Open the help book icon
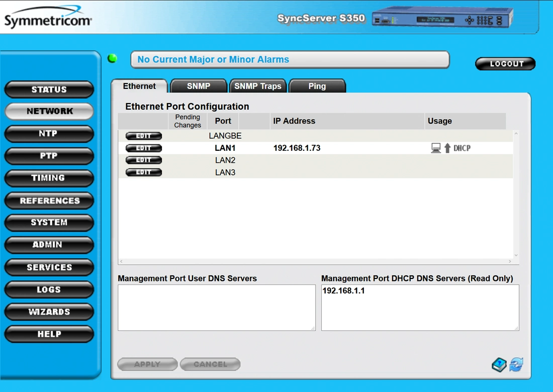Image resolution: width=553 pixels, height=392 pixels. click(x=499, y=365)
